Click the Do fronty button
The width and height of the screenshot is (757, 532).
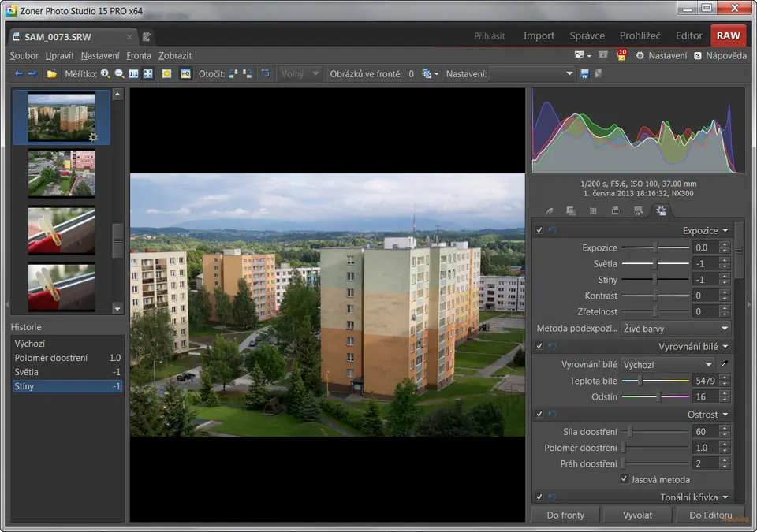(x=565, y=515)
